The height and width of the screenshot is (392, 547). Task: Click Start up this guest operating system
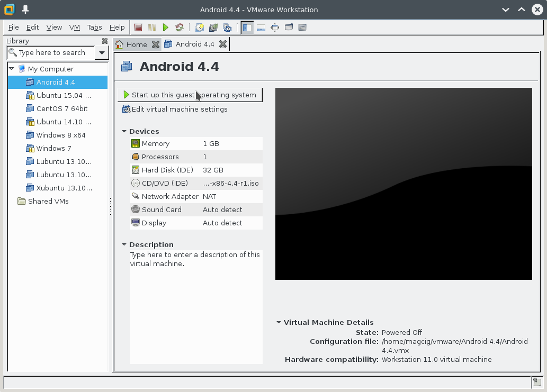pyautogui.click(x=190, y=95)
